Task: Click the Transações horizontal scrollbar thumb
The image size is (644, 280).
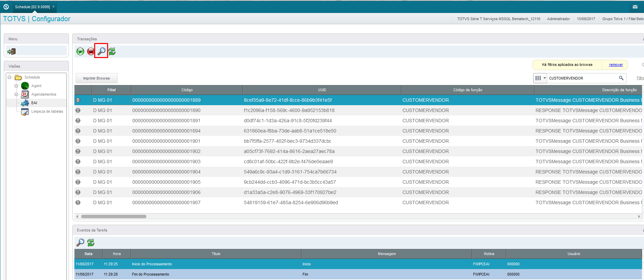Action: point(114,216)
